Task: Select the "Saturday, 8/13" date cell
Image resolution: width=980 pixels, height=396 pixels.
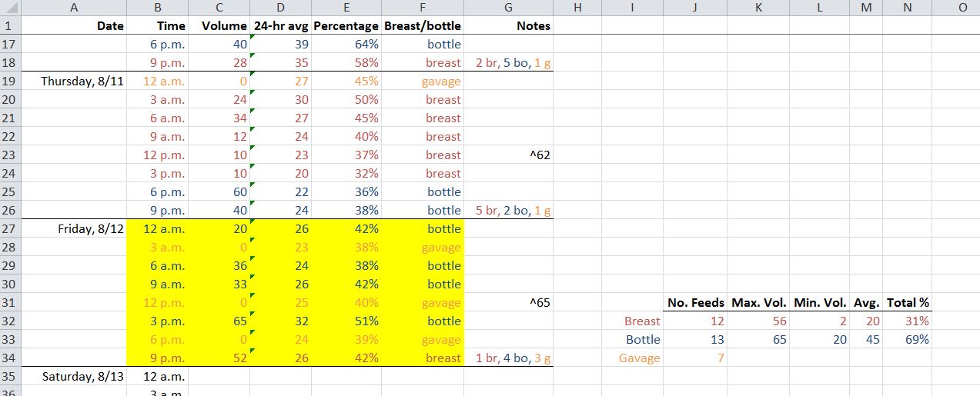Action: 74,377
